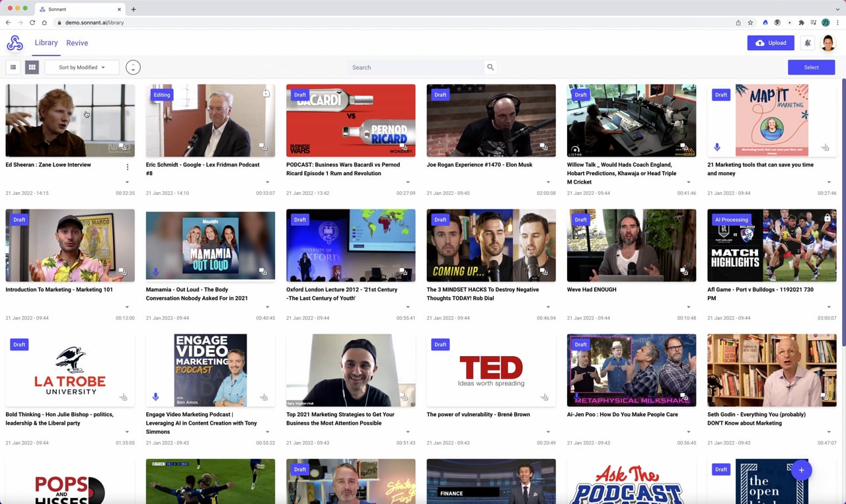Open the Ed Sheeran Zane Lowe thumbnail
This screenshot has height=504, width=846.
70,120
